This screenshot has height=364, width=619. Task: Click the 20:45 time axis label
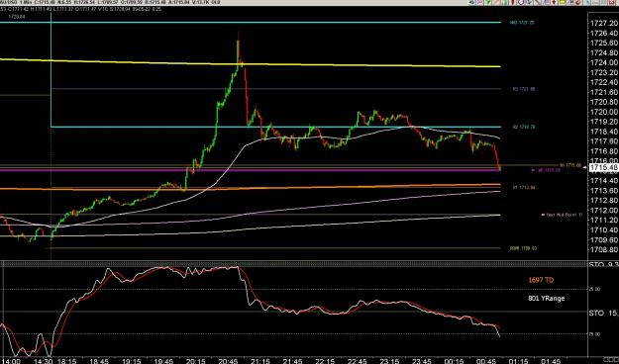[x=228, y=361]
